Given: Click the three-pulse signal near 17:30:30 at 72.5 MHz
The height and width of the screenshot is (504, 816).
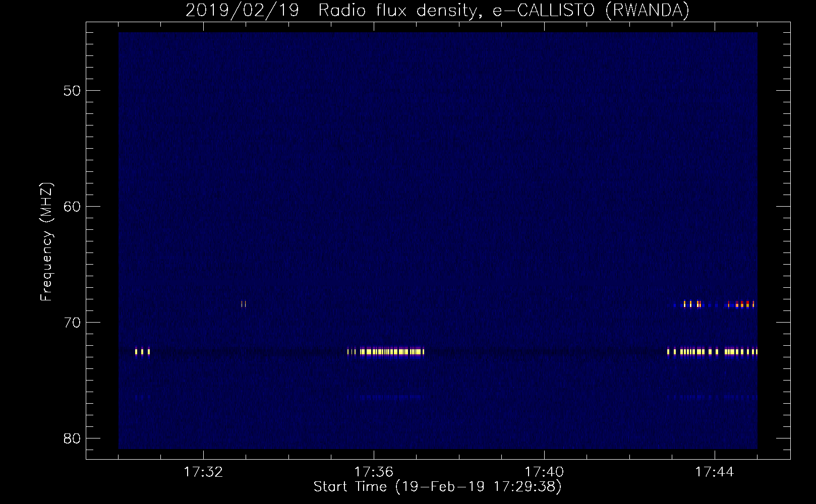Looking at the screenshot, I should click(x=142, y=352).
